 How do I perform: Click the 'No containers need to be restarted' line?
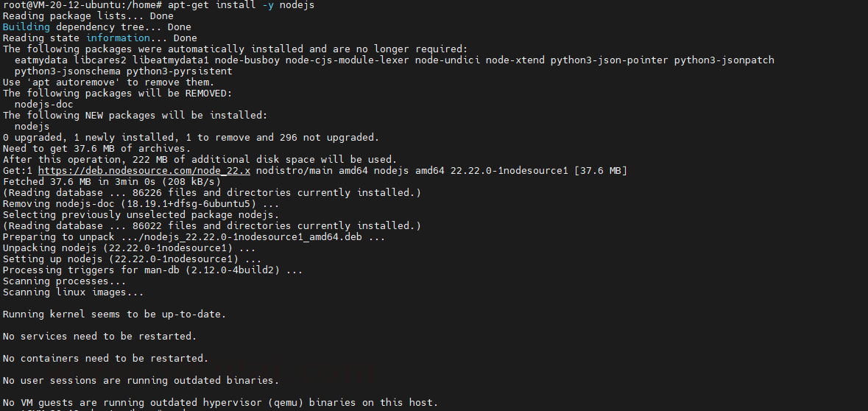[105, 359]
